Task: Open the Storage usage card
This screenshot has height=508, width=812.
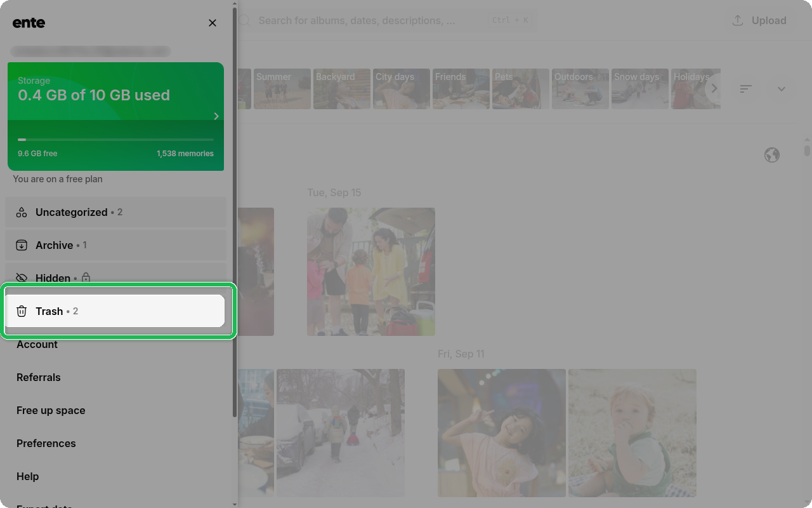Action: tap(115, 116)
